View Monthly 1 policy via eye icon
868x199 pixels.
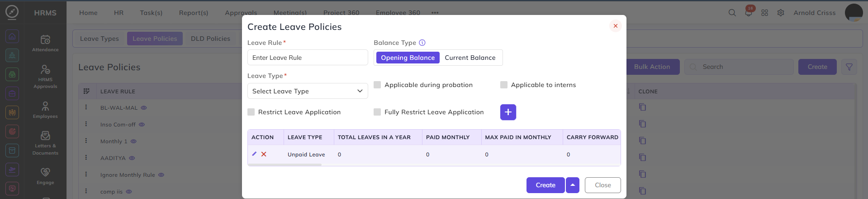pyautogui.click(x=133, y=141)
